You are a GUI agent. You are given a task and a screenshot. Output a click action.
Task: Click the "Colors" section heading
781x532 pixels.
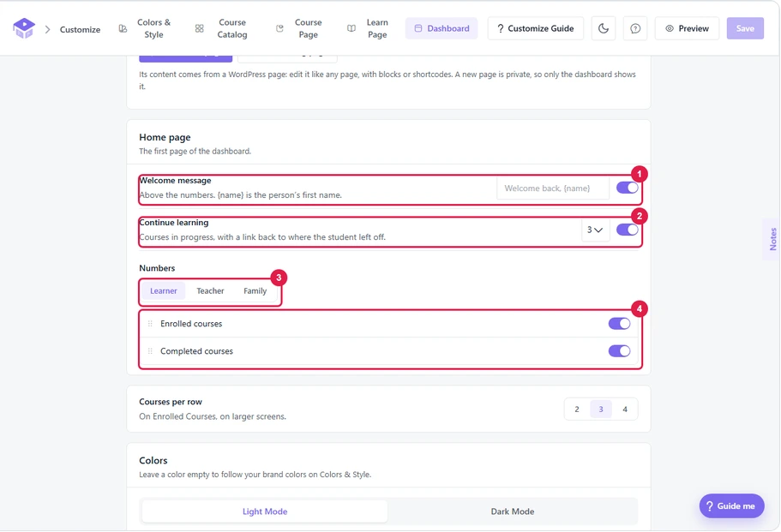(153, 460)
